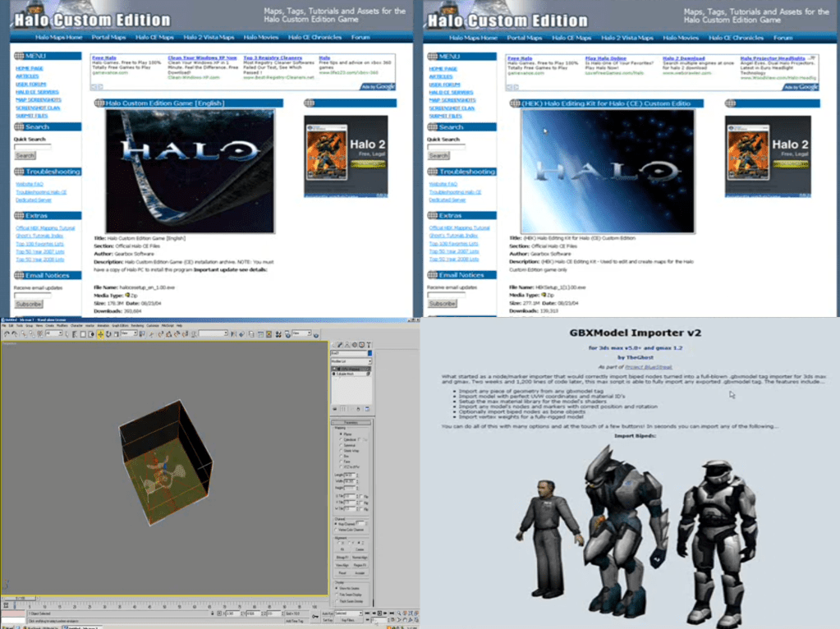This screenshot has height=629, width=840.
Task: Select the Move tool in 3ds Max toolbar
Action: (x=99, y=335)
